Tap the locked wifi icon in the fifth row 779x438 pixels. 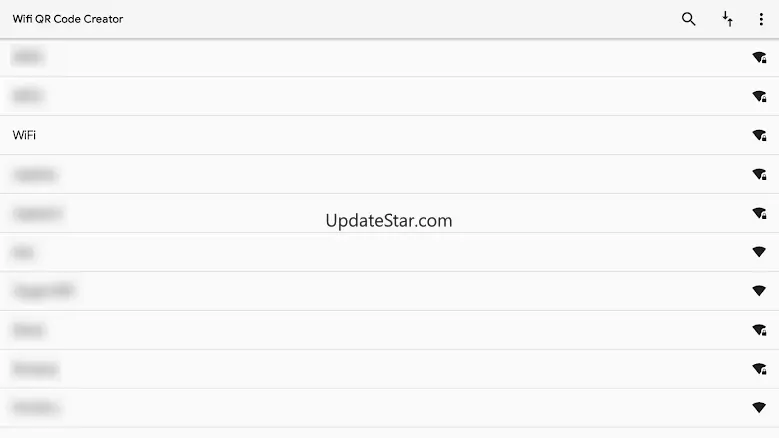pyautogui.click(x=759, y=213)
